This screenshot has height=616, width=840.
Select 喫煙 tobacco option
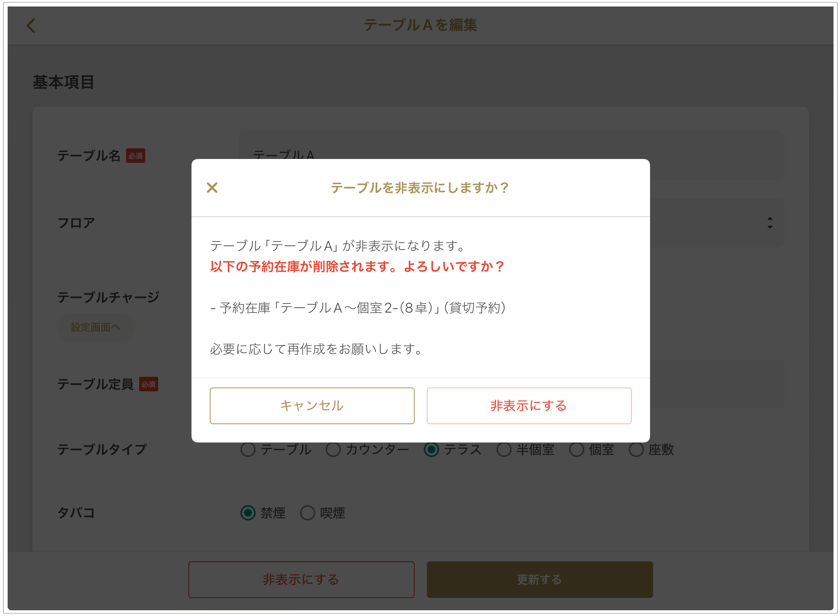tap(308, 513)
